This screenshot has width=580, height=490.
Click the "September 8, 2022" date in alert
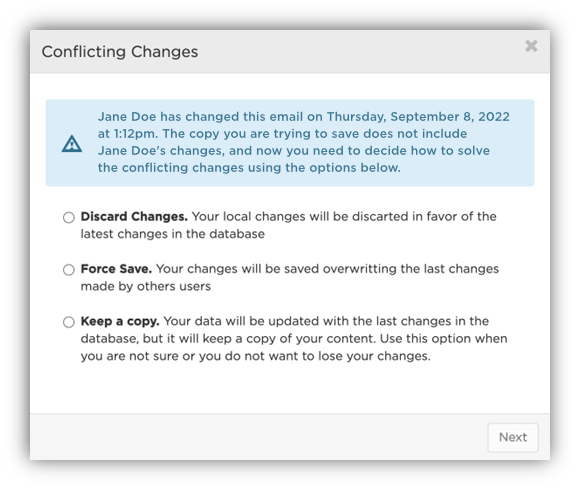pos(450,117)
